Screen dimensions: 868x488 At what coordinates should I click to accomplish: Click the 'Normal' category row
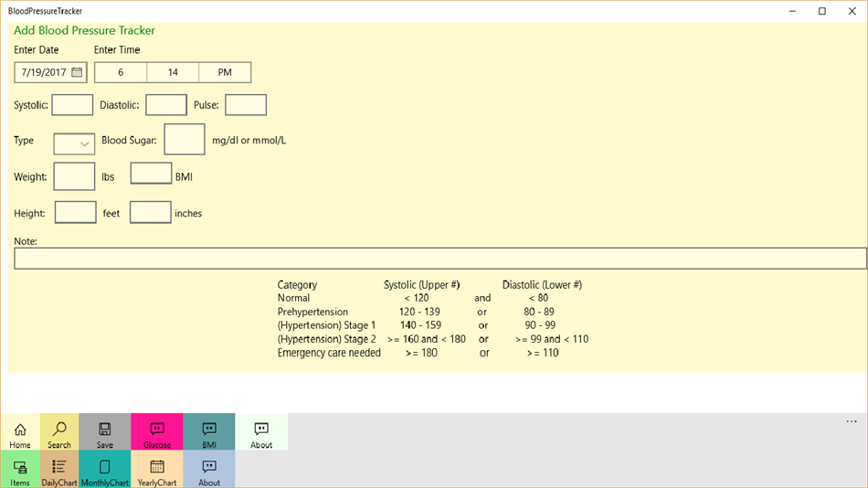[x=293, y=298]
